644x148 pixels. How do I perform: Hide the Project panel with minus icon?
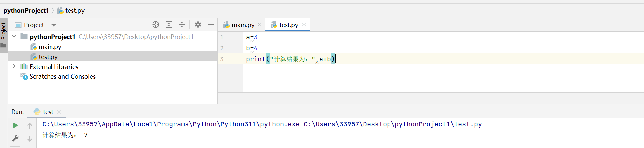click(x=211, y=25)
